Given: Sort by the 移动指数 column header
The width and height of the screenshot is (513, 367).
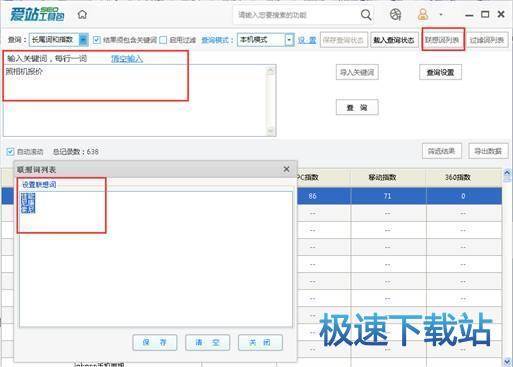Looking at the screenshot, I should tap(388, 177).
